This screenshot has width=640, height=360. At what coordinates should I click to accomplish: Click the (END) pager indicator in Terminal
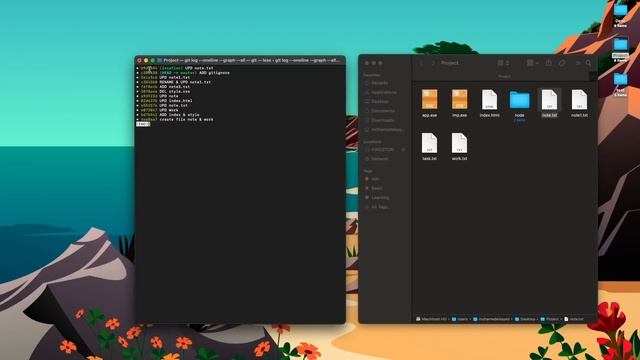pos(143,124)
